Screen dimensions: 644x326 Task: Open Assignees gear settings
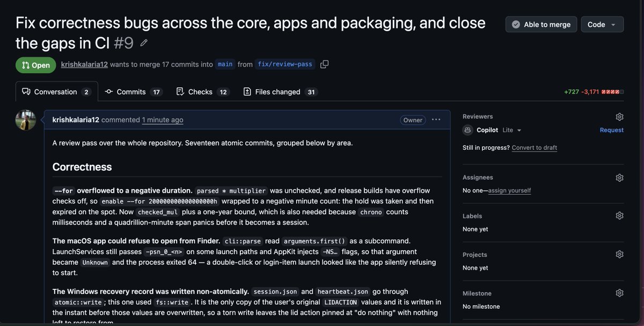(x=619, y=178)
